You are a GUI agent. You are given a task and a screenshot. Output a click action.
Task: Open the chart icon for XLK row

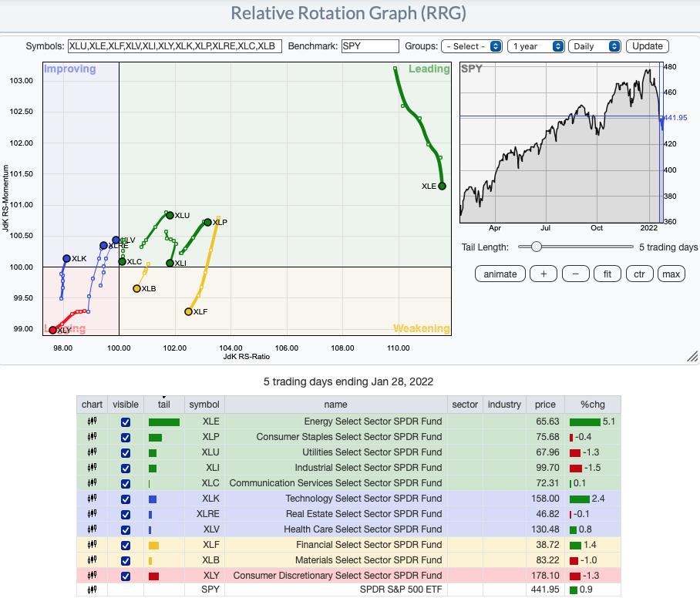(x=92, y=499)
